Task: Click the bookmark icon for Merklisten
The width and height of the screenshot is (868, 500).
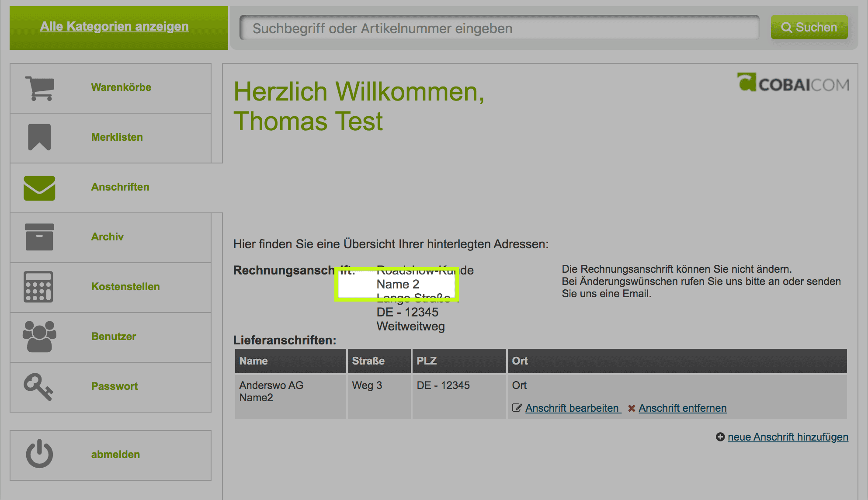Action: 39,137
